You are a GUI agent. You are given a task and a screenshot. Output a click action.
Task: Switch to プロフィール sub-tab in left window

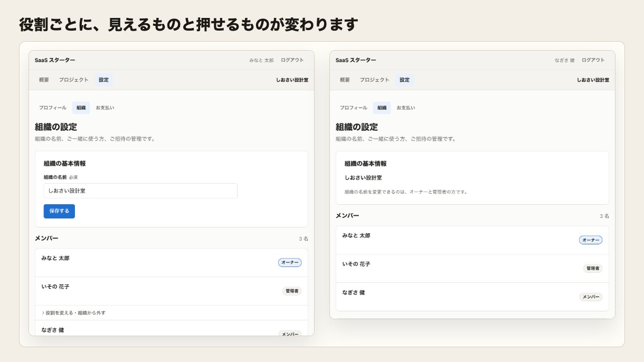pos(52,108)
